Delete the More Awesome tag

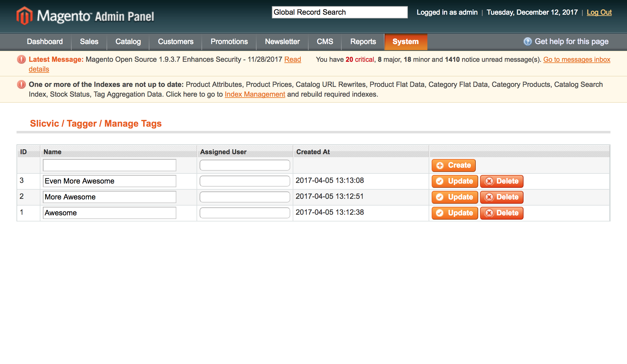click(501, 197)
